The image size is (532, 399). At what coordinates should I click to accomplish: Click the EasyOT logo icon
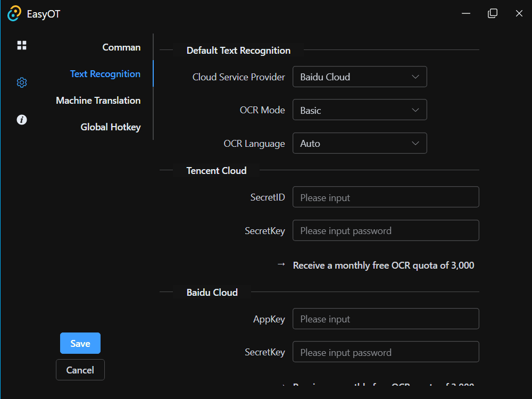[x=14, y=14]
